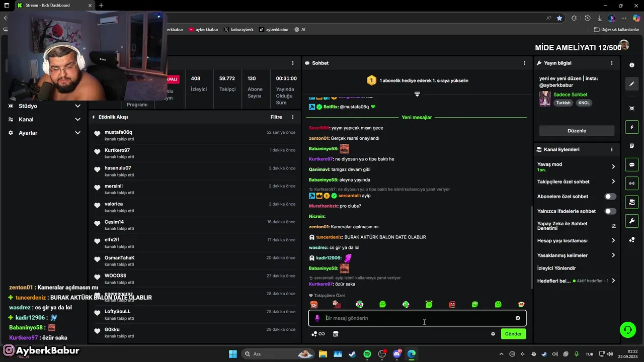Open the Etkinlik Akışı three-dot menu
The image size is (644, 362).
(x=293, y=117)
